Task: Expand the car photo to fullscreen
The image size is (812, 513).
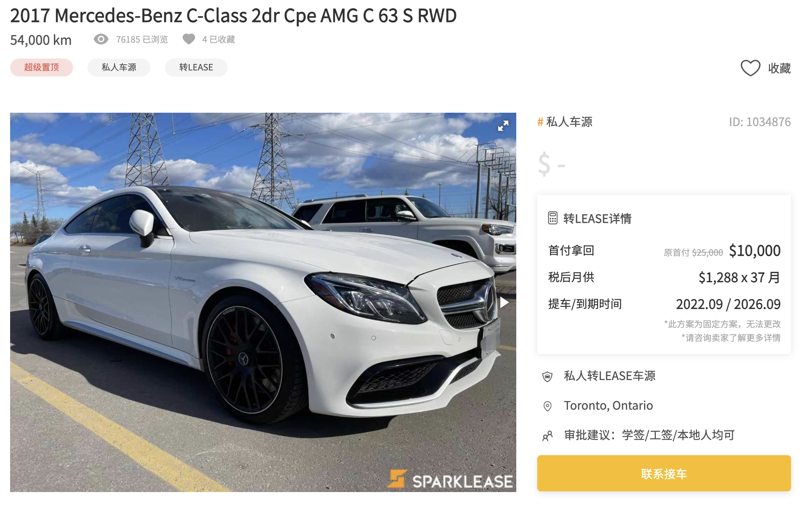Action: (x=503, y=126)
